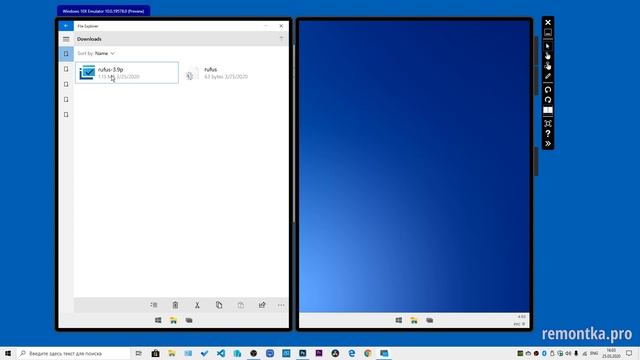Click Start button on right emulator screen
Image resolution: width=640 pixels, height=360 pixels.
399,320
